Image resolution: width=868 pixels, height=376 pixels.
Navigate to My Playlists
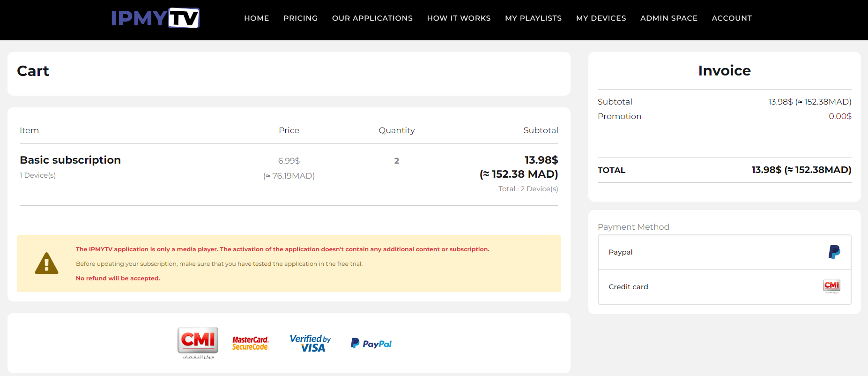(x=533, y=18)
